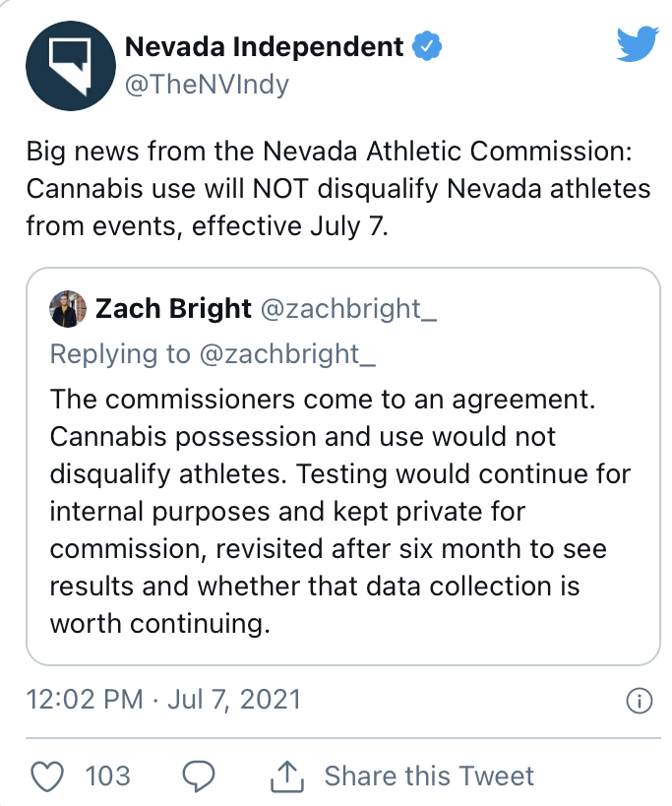Open the tweet info icon
The width and height of the screenshot is (672, 806).
pos(640,701)
